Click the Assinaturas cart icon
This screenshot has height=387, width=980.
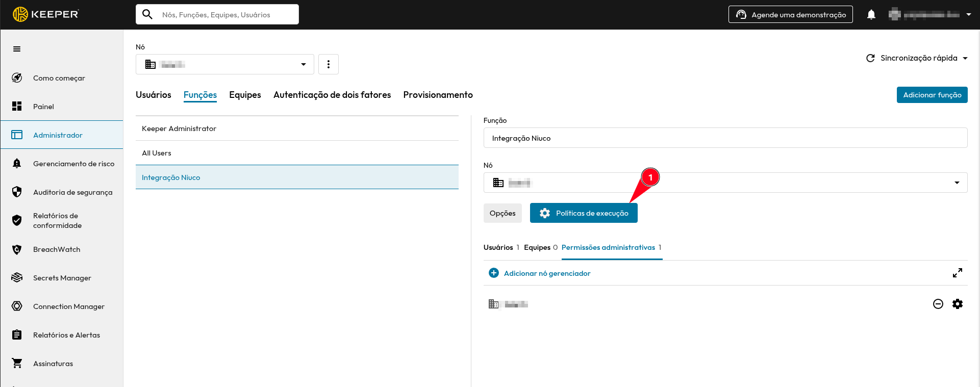point(17,363)
